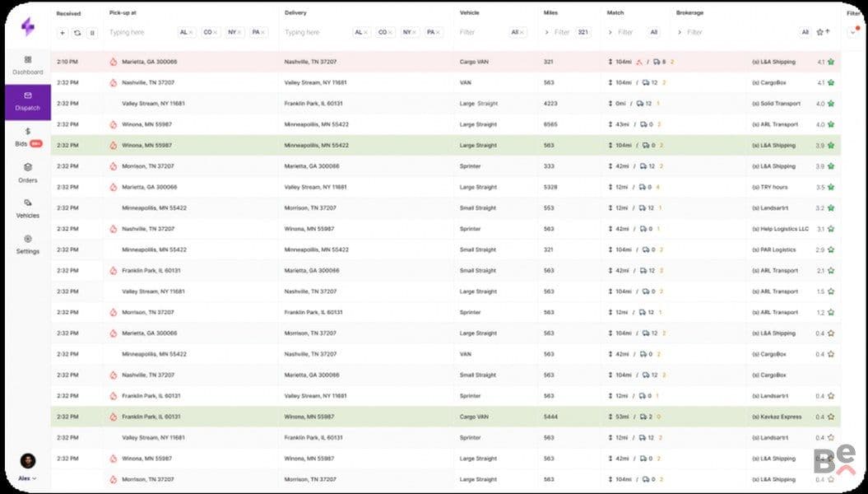Click the plus icon under Received
The image size is (868, 494).
point(63,33)
